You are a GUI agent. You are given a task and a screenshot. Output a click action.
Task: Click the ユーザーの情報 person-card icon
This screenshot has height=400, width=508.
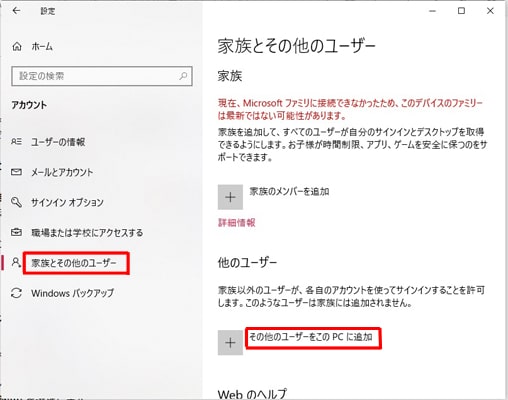point(16,142)
